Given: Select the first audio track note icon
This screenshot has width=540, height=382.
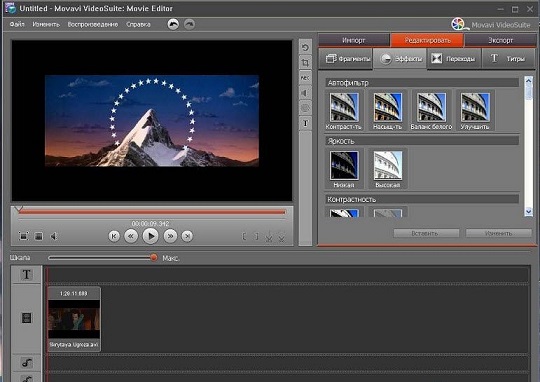Looking at the screenshot, I should coord(27,363).
